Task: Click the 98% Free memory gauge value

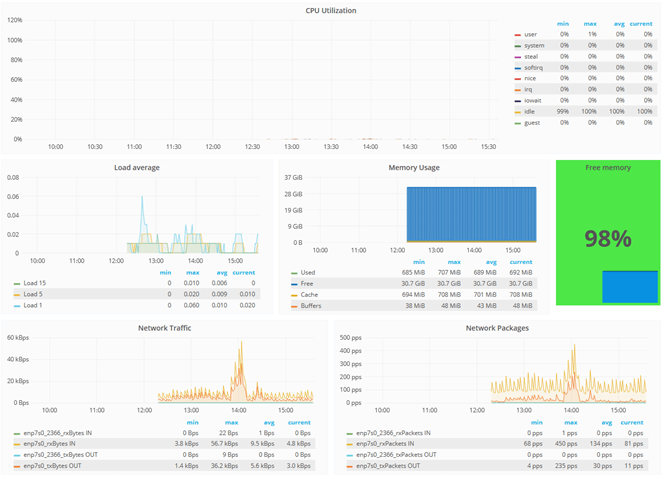Action: tap(607, 239)
